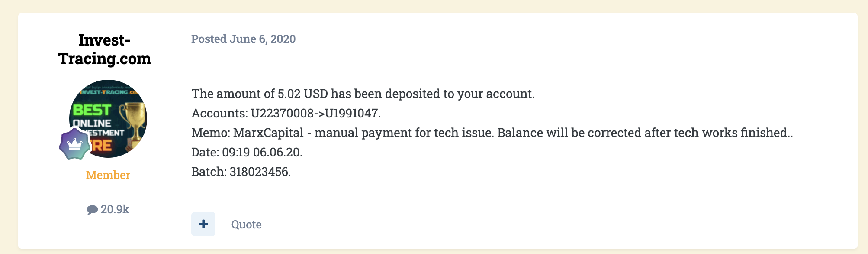Click the speech bubble posts icon
Viewport: 868px width, 254px height.
tap(92, 210)
